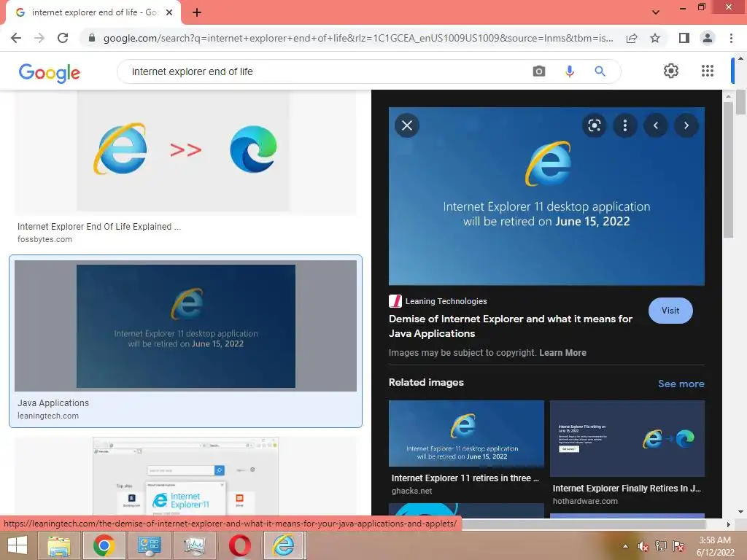
Task: Click See more related images
Action: (x=681, y=384)
